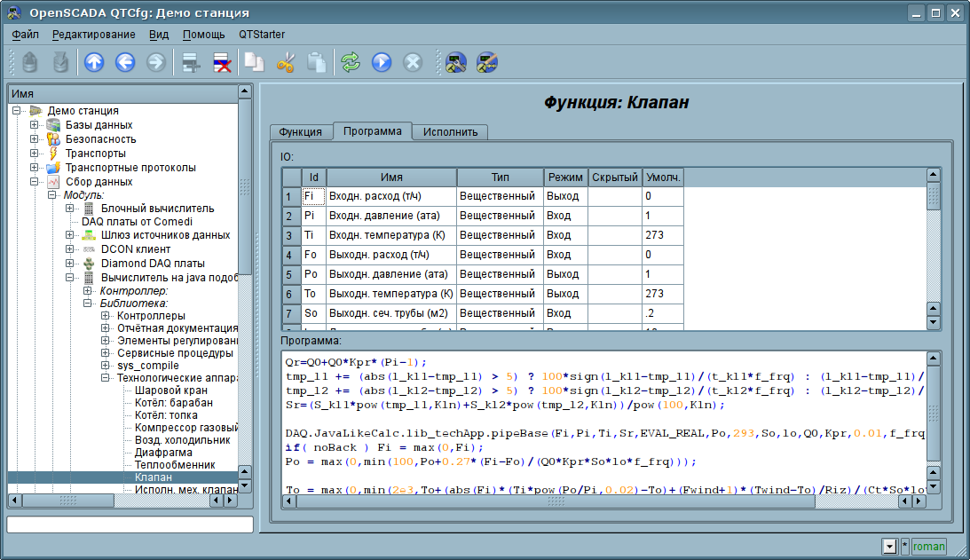Viewport: 970px width, 560px height.
Task: Click the scissors cut icon
Action: 286,62
